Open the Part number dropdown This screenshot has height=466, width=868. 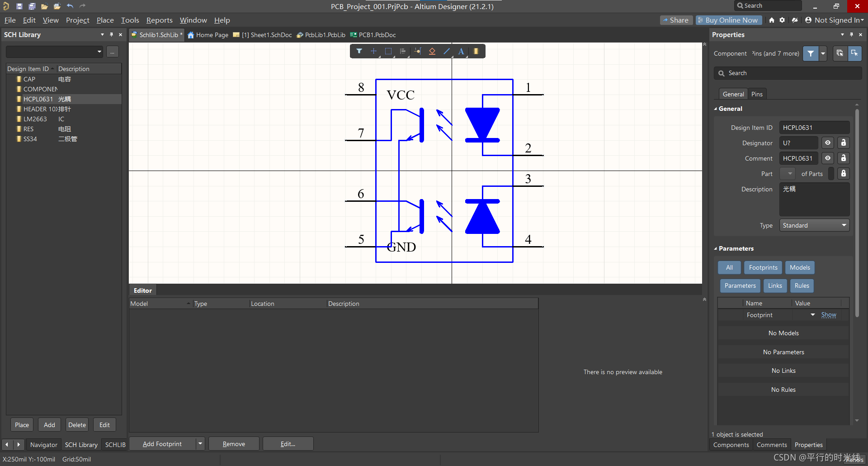[788, 174]
